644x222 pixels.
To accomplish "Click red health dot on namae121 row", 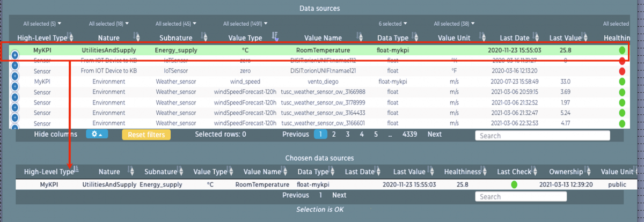I will coord(622,71).
